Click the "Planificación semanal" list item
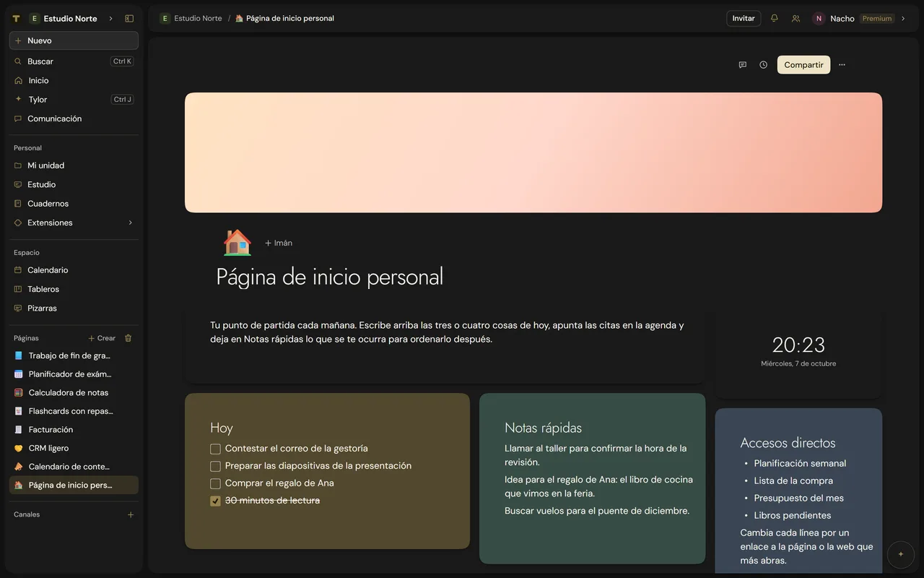The height and width of the screenshot is (578, 924). pyautogui.click(x=800, y=464)
